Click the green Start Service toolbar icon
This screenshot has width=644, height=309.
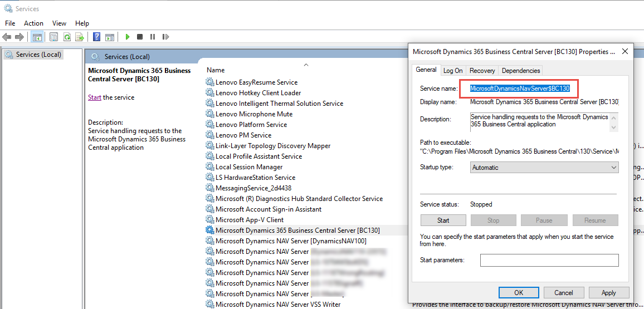click(128, 37)
